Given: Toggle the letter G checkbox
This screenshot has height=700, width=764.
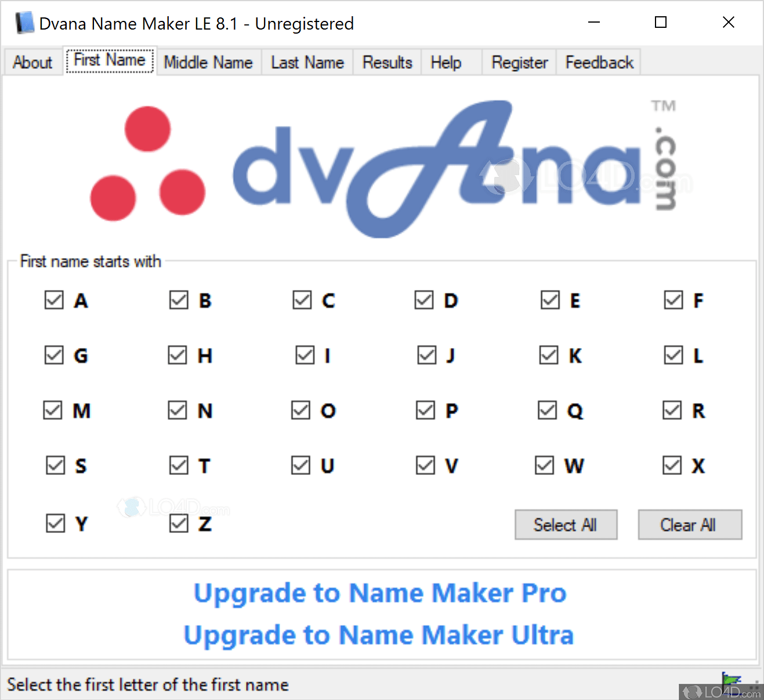Looking at the screenshot, I should pyautogui.click(x=54, y=355).
